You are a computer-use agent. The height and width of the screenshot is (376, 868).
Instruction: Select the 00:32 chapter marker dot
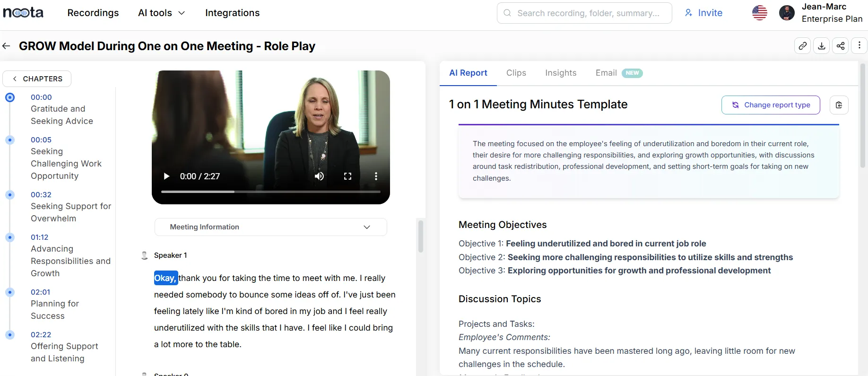tap(10, 195)
